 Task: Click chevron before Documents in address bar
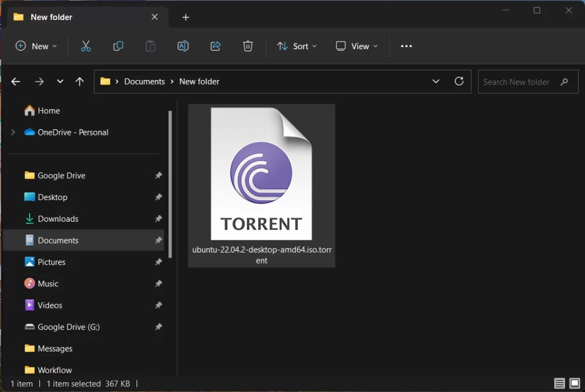[117, 81]
